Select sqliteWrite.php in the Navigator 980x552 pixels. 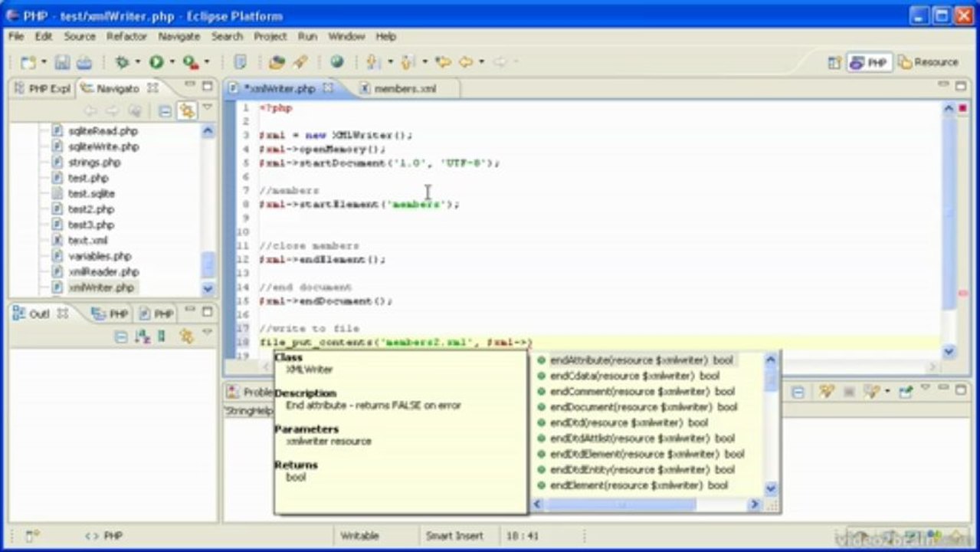coord(103,146)
